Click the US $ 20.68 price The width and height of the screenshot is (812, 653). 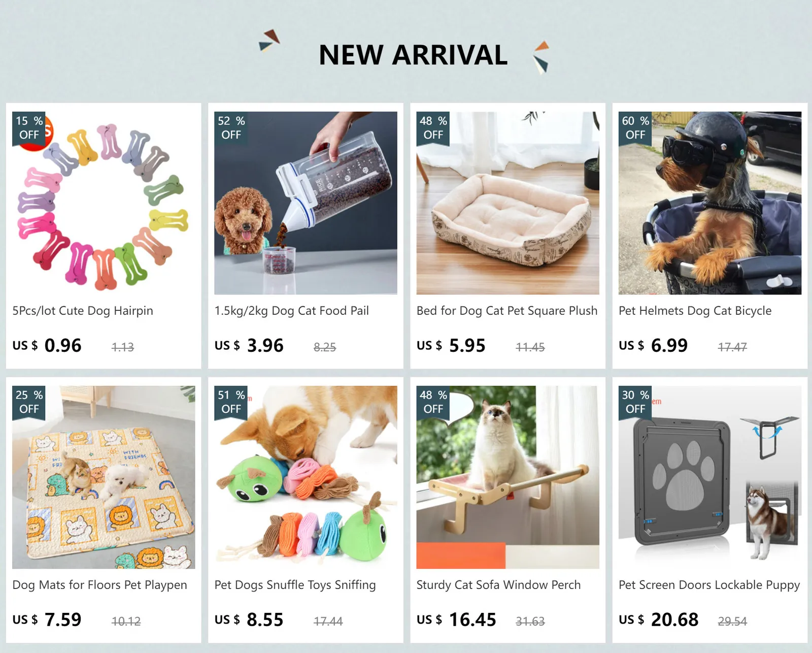pos(658,619)
